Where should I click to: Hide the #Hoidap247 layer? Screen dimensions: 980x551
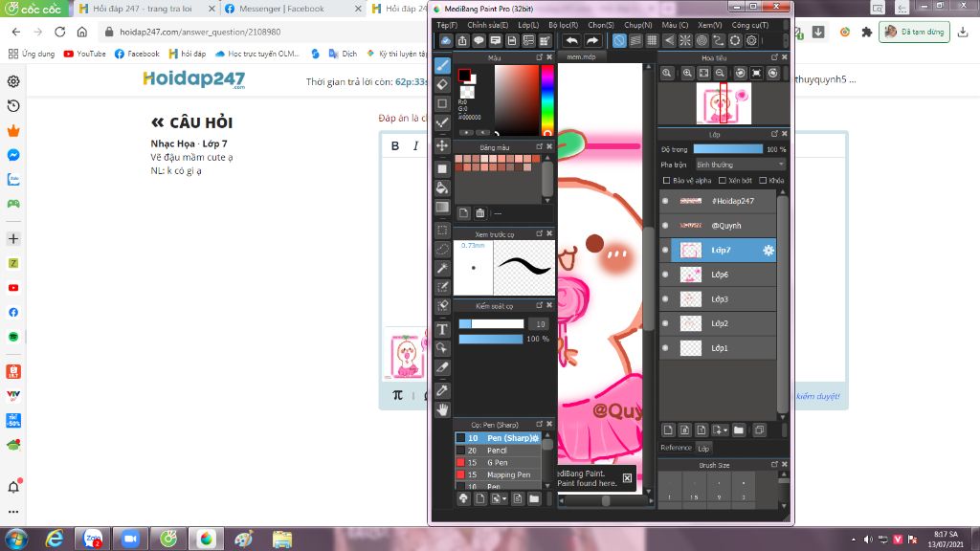(x=665, y=201)
